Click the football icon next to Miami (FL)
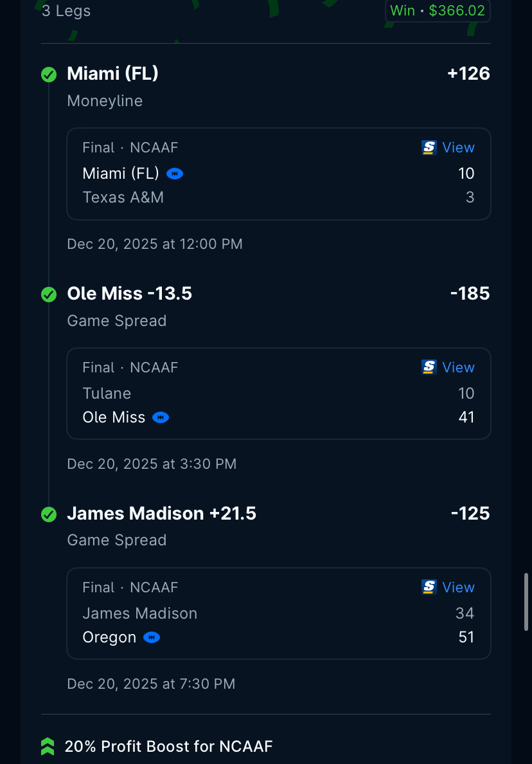The image size is (532, 764). pos(175,174)
